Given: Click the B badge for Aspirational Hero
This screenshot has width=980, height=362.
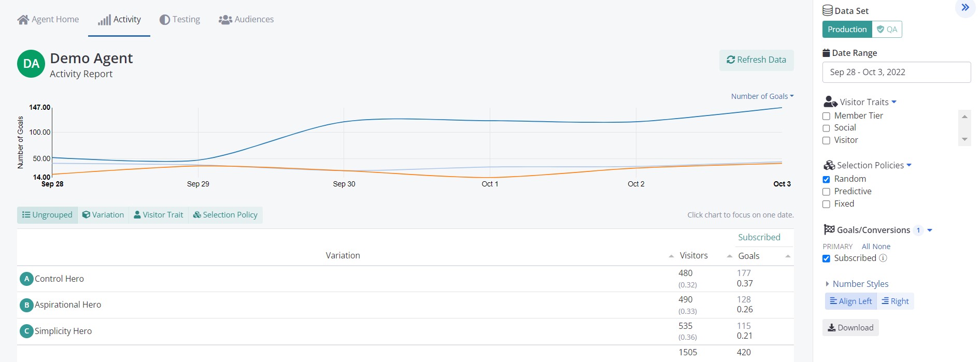Looking at the screenshot, I should click(26, 305).
